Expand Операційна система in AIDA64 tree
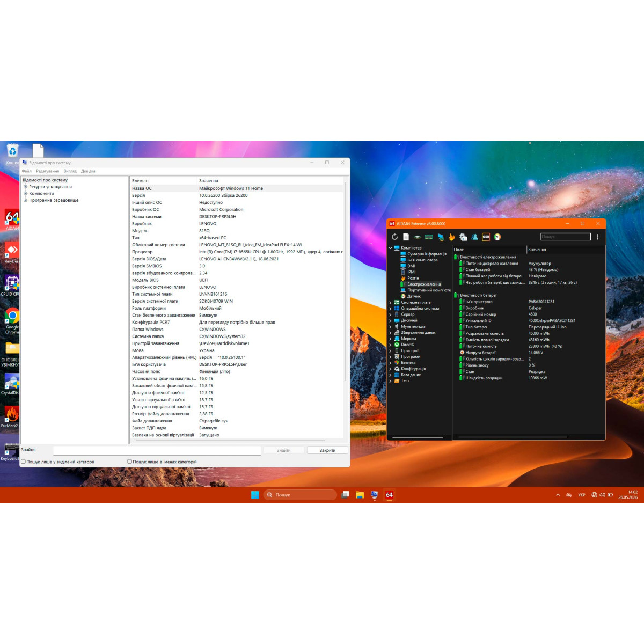The image size is (644, 644). (390, 309)
